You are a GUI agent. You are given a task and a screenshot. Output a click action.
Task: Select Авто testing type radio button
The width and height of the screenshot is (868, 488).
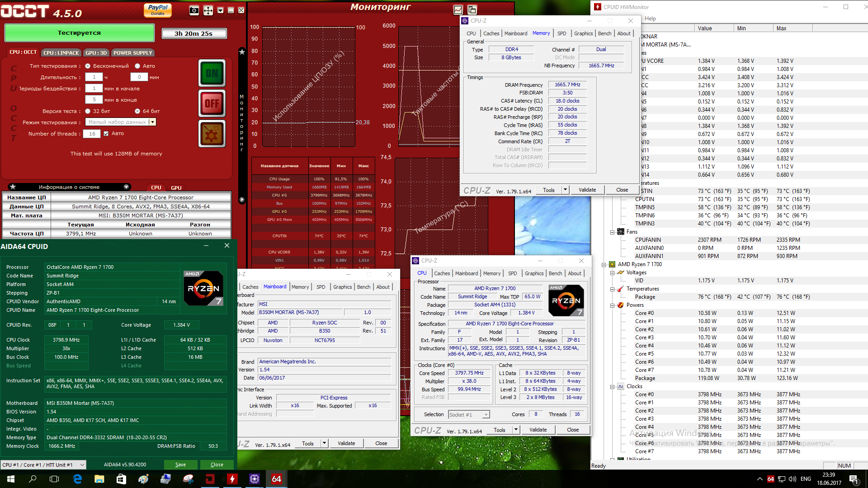137,66
